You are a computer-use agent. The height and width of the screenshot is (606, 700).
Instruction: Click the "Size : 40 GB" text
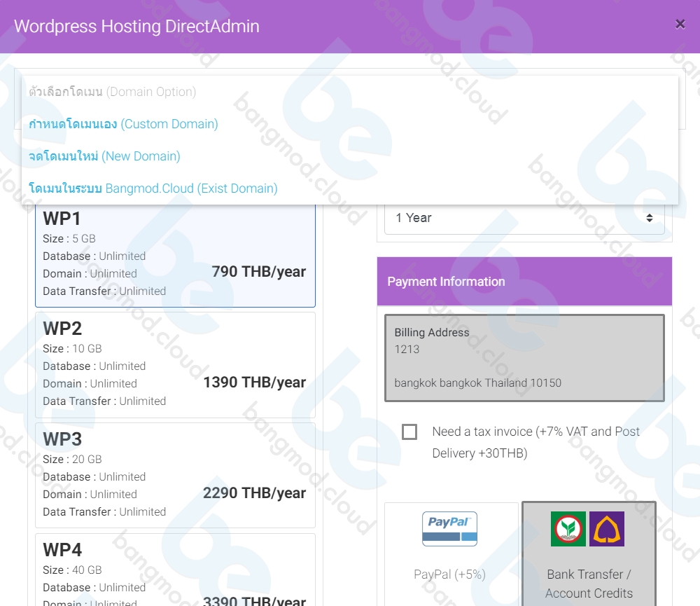(x=72, y=570)
